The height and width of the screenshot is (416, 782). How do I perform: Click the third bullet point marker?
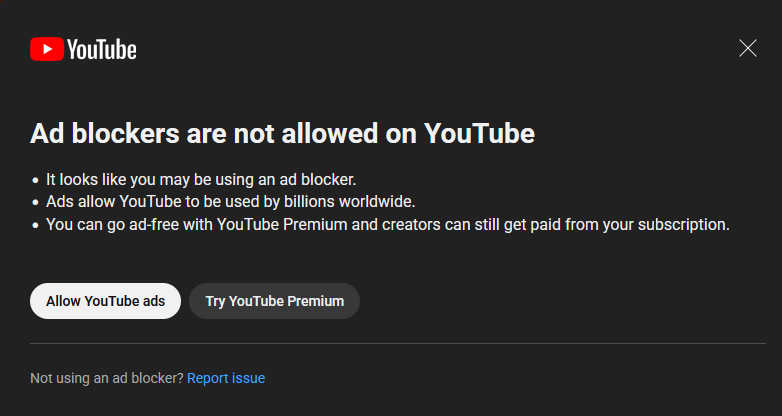35,225
